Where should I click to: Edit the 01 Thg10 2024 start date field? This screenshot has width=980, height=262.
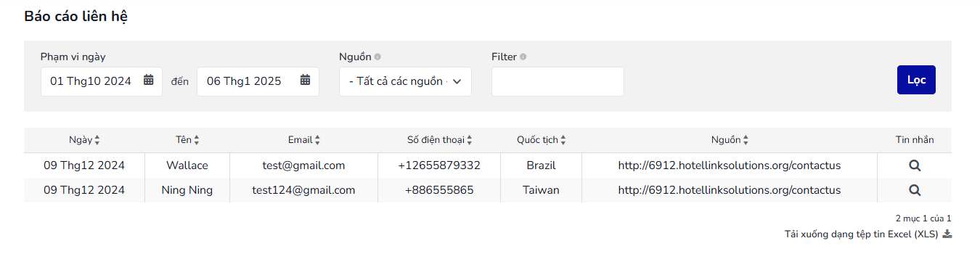pos(102,81)
